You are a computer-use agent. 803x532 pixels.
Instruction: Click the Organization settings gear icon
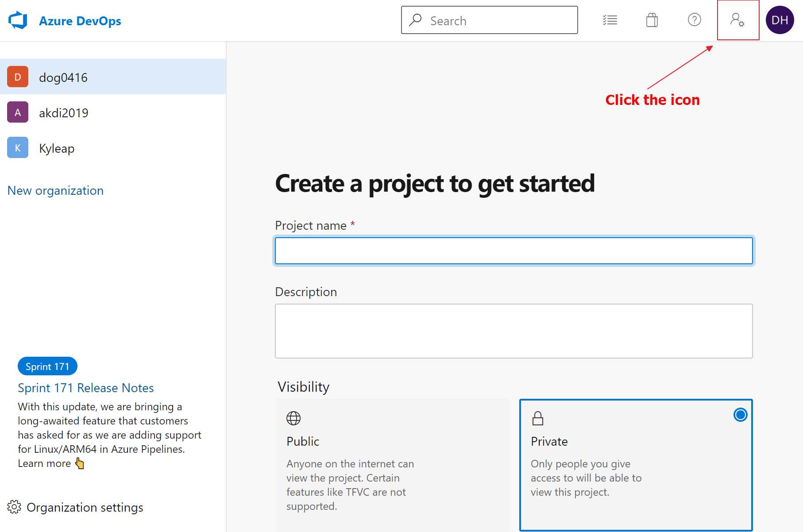(x=15, y=507)
